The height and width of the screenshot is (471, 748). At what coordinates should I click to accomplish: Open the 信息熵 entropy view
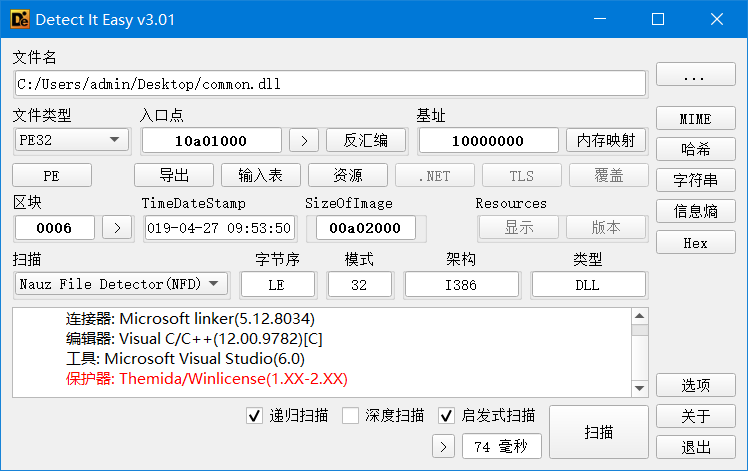pos(696,211)
